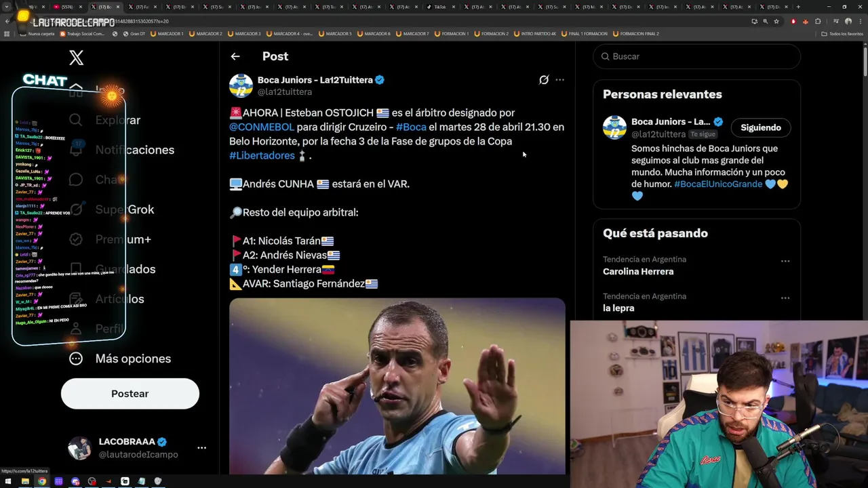Open Nueva carpeta bookmarks folder

coord(37,33)
